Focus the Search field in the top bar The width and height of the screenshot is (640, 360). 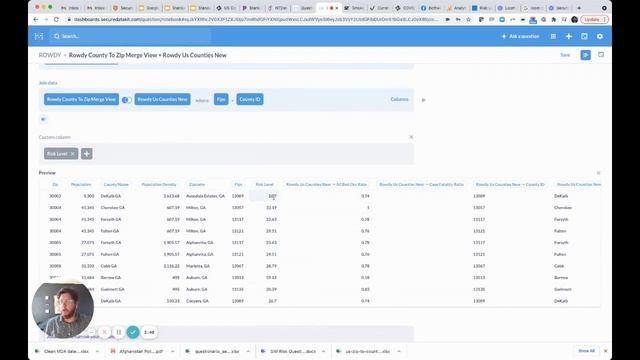(131, 36)
